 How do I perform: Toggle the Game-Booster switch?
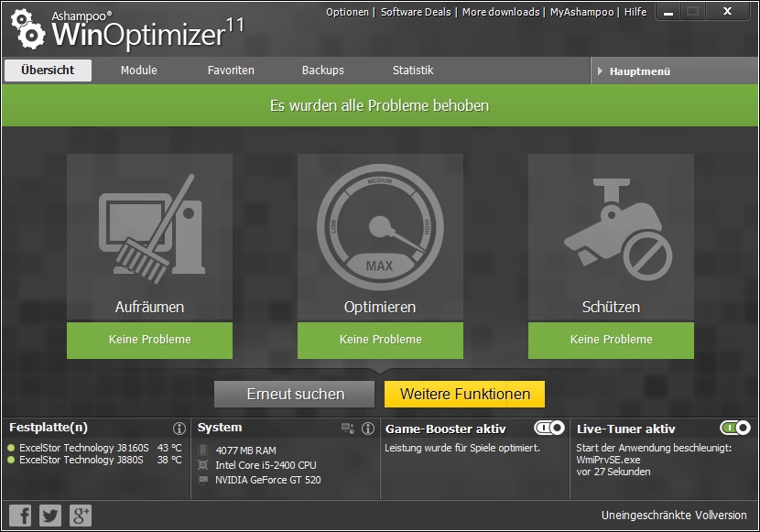(x=549, y=428)
